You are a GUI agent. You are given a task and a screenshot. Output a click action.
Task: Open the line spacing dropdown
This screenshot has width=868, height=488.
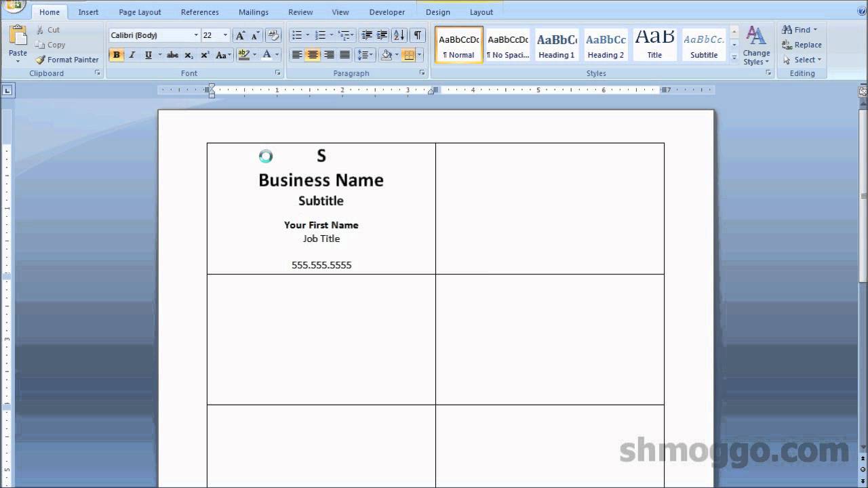click(x=370, y=56)
